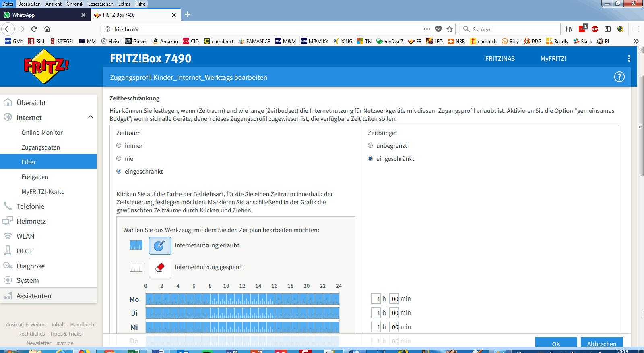The width and height of the screenshot is (644, 353).
Task: Open the Lesezeichen menu
Action: [x=101, y=4]
